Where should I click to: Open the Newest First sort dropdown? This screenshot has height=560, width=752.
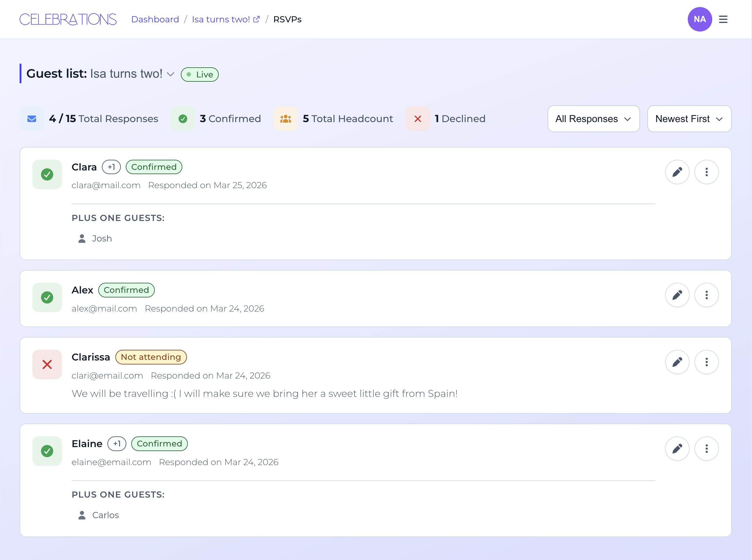[689, 119]
